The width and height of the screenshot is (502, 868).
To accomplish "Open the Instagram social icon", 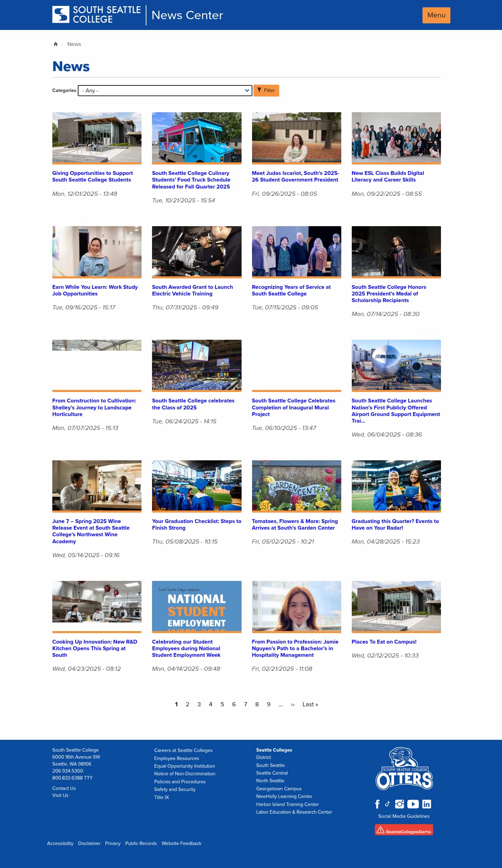I will coord(400,804).
